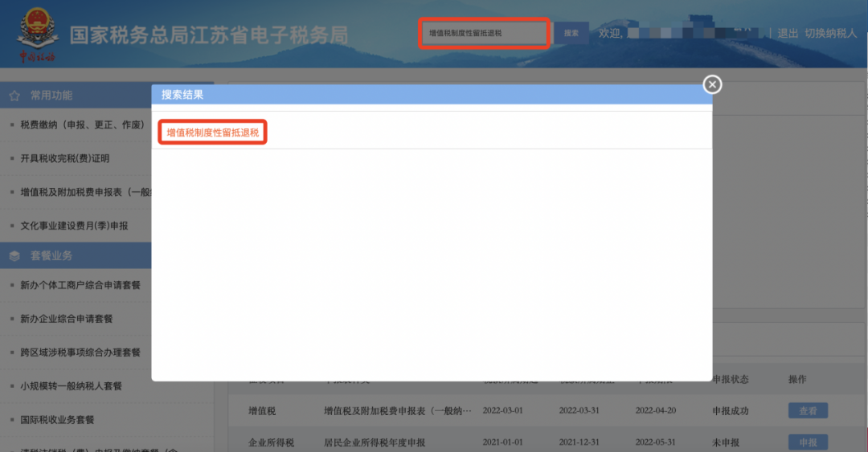Click the 国家税务总局江苏省电子税务局 site title

(x=209, y=35)
